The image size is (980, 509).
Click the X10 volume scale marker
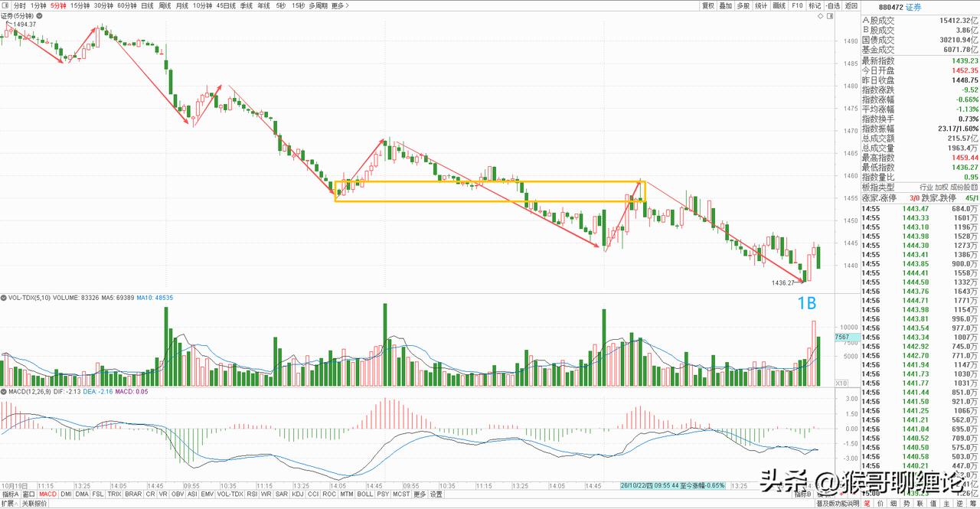click(840, 383)
